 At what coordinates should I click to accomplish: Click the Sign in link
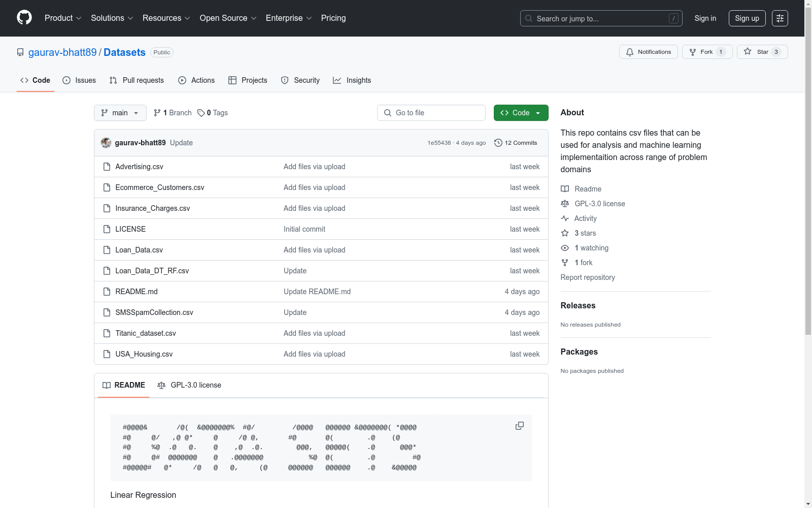tap(705, 18)
